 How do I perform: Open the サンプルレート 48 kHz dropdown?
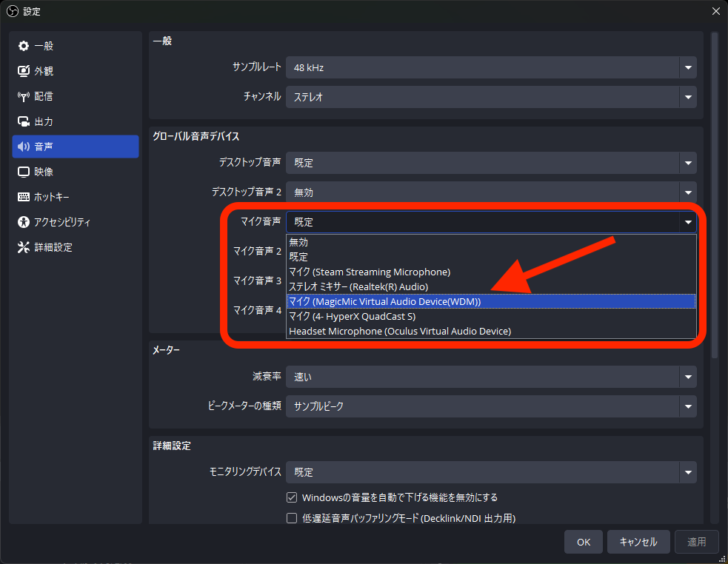point(491,68)
